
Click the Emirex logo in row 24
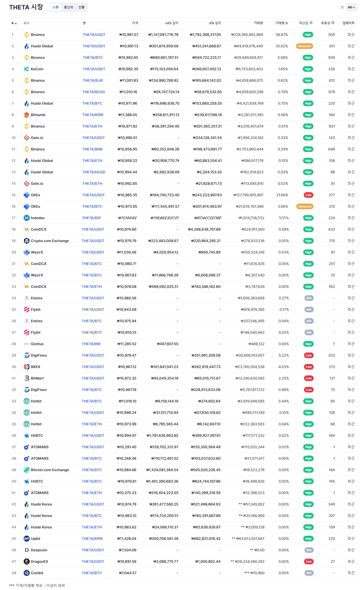26,298
